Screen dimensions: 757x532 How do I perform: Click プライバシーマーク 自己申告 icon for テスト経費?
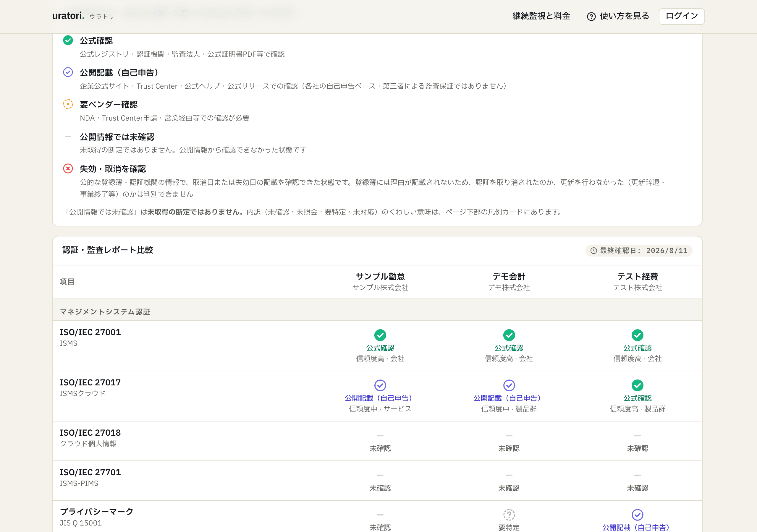pos(637,515)
